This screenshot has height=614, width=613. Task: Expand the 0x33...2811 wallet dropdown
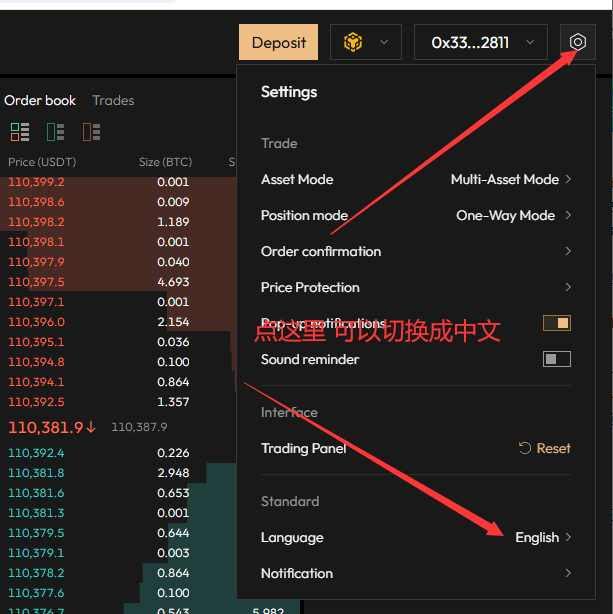click(480, 42)
